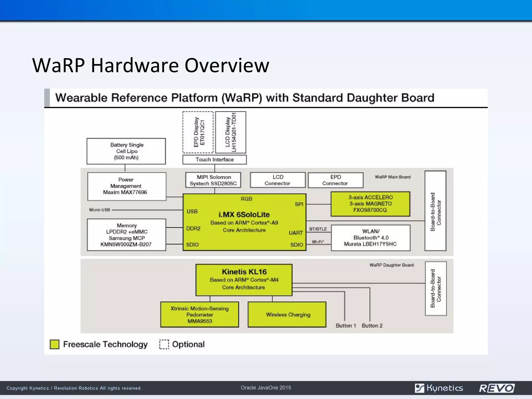This screenshot has height=399, width=532.
Task: Click the 'Button 1' label
Action: (346, 325)
